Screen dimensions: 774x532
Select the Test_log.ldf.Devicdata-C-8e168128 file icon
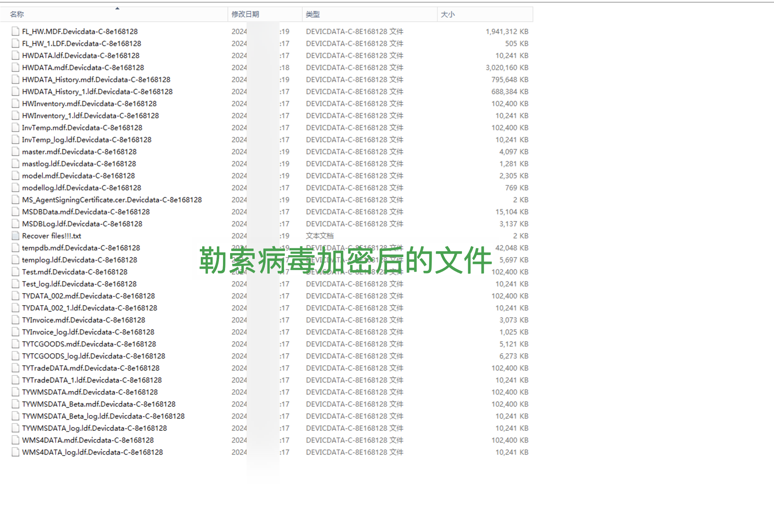click(15, 284)
